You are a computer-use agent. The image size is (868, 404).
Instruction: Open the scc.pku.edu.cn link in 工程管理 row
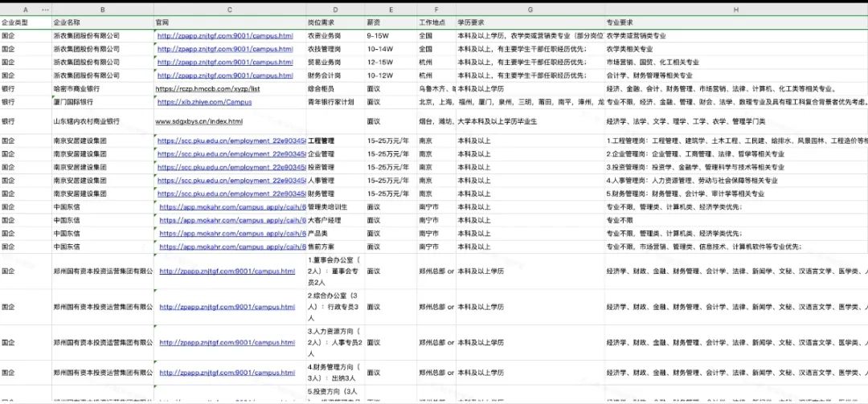click(x=231, y=141)
